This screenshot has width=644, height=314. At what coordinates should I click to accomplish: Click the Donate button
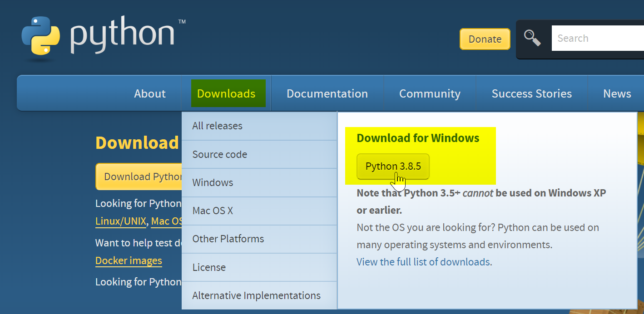coord(485,39)
